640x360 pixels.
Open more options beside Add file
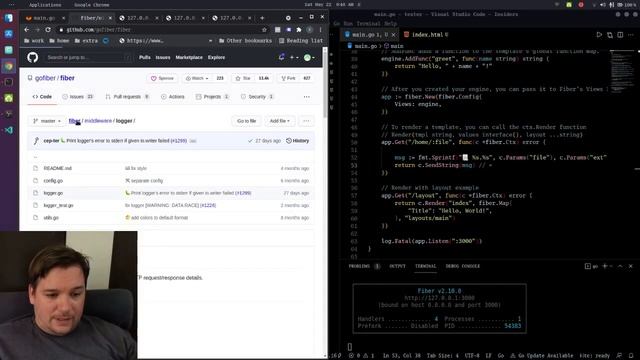click(x=306, y=121)
